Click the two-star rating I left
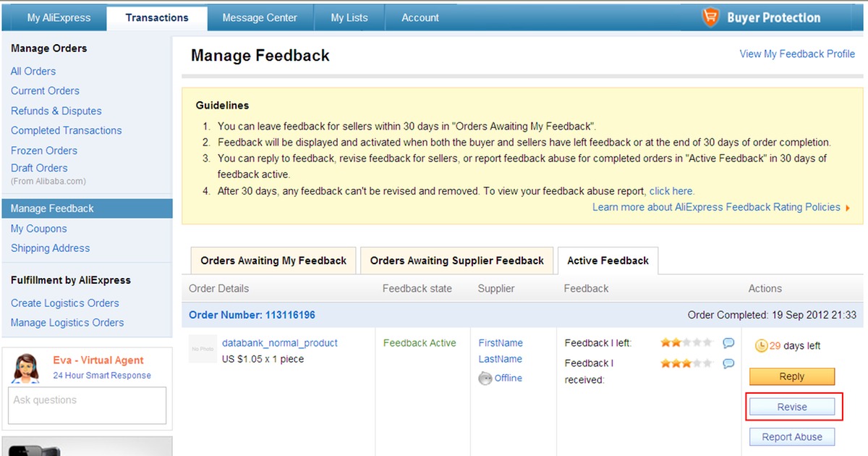Viewport: 868px width, 456px height. (686, 343)
